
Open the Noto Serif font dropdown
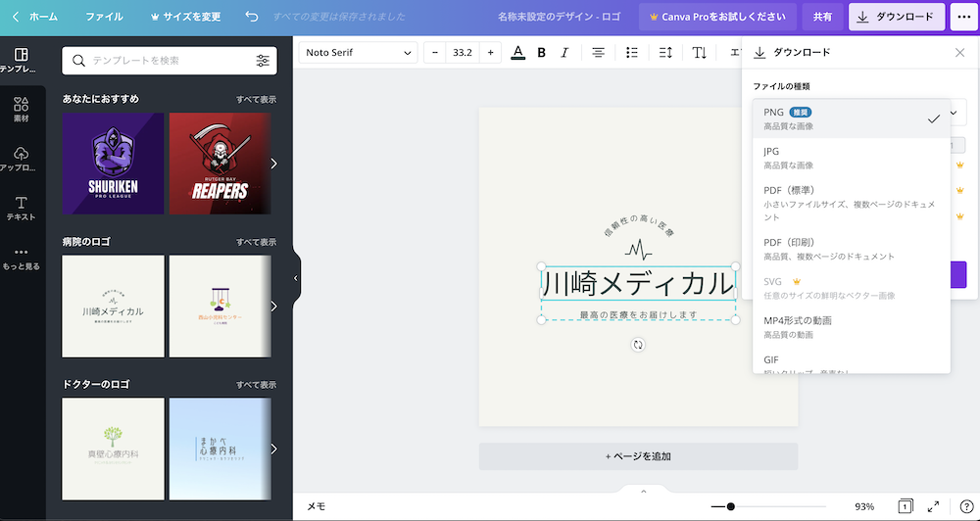pyautogui.click(x=358, y=53)
